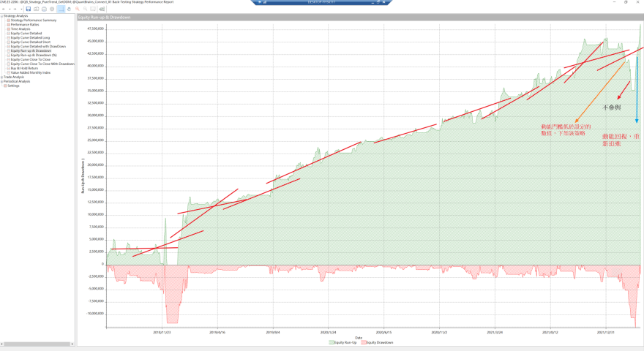Expand the Trade Analysis tree node
644x351 pixels.
[2, 77]
